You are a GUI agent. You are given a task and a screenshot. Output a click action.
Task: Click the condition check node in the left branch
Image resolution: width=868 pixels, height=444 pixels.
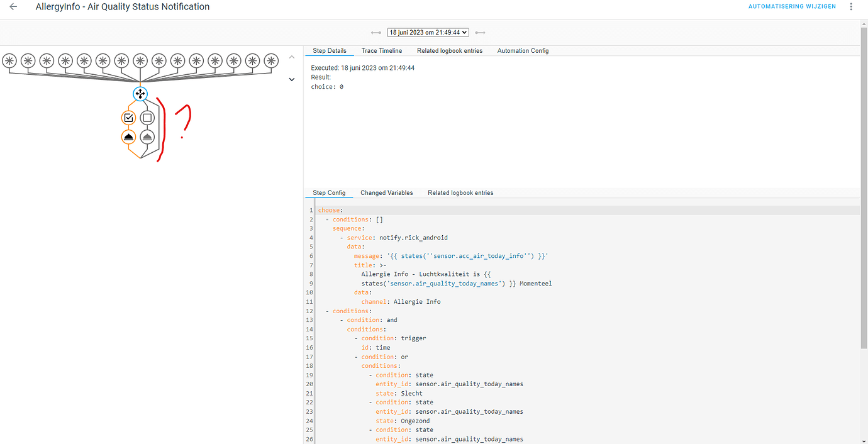point(129,117)
